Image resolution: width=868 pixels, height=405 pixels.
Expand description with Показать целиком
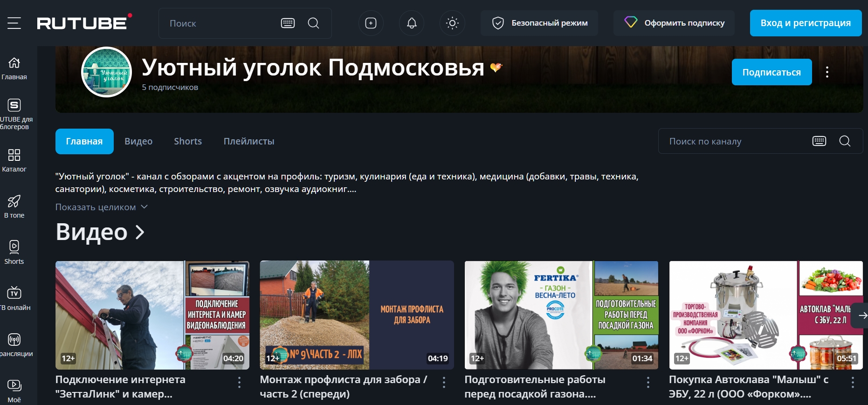pyautogui.click(x=101, y=207)
